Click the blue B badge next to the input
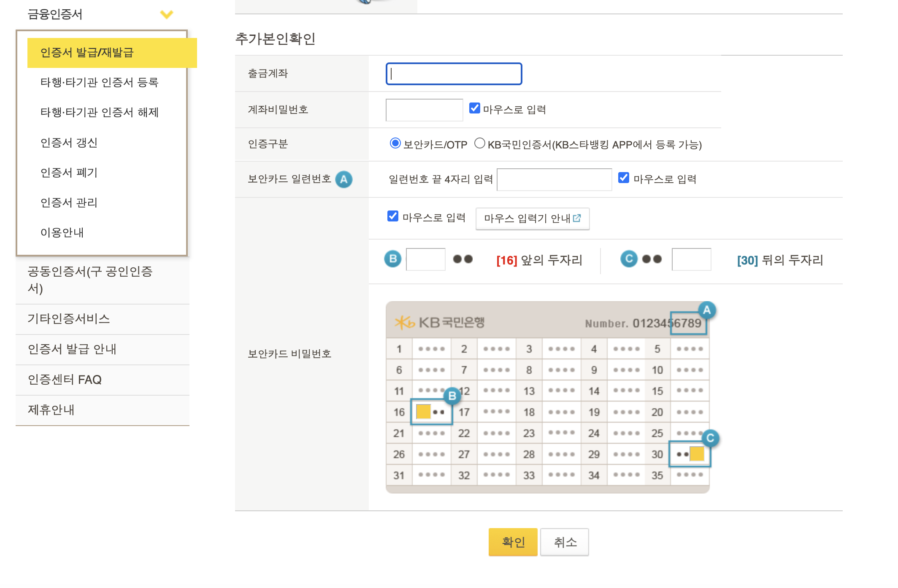This screenshot has height=588, width=898. click(x=392, y=259)
